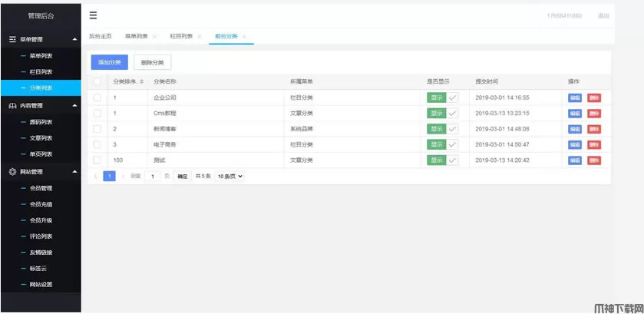Tick the checkbox for 电子商务 row
This screenshot has height=314, width=644.
pos(97,144)
